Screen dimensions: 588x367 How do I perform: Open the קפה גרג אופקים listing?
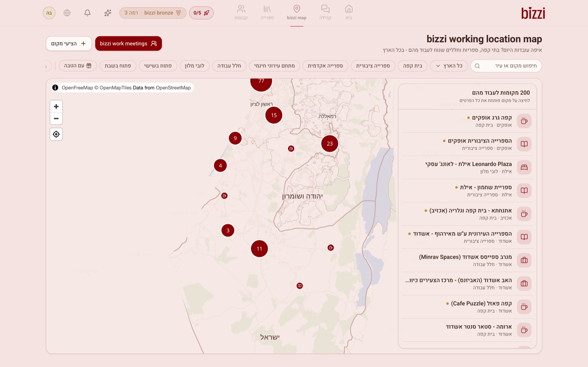(x=466, y=121)
